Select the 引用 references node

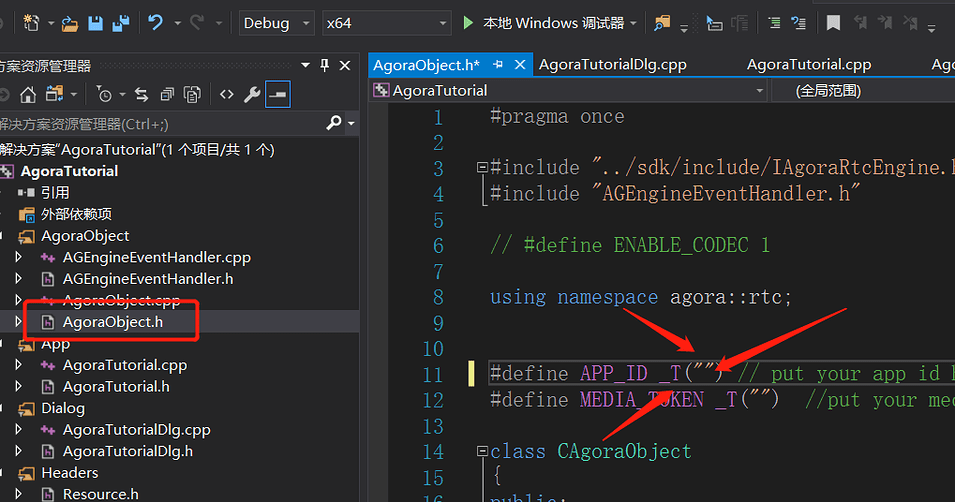pos(55,193)
